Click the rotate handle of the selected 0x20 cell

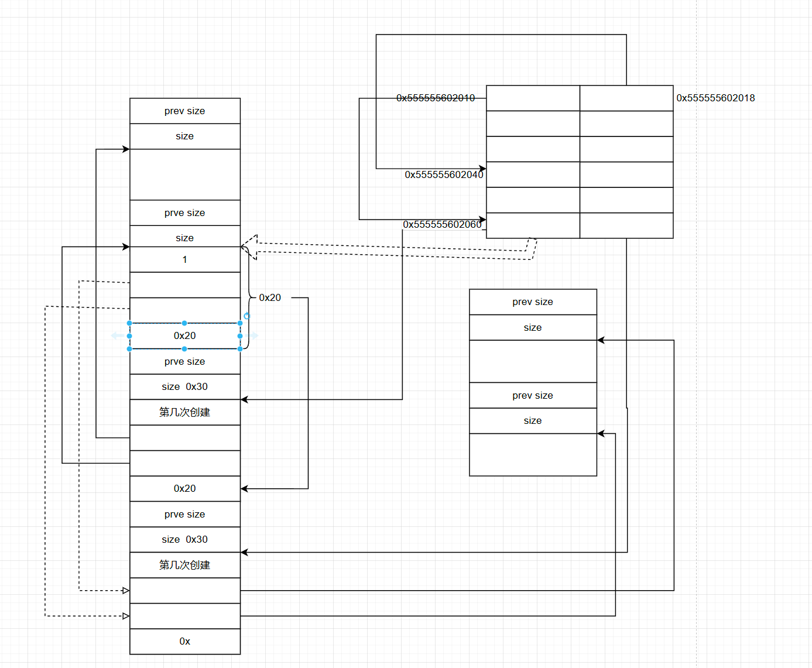246,316
